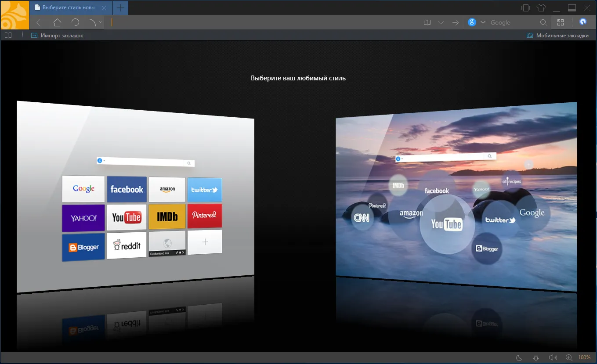Choose the classic tile grid style thumbnail
The width and height of the screenshot is (597, 364).
click(136, 197)
